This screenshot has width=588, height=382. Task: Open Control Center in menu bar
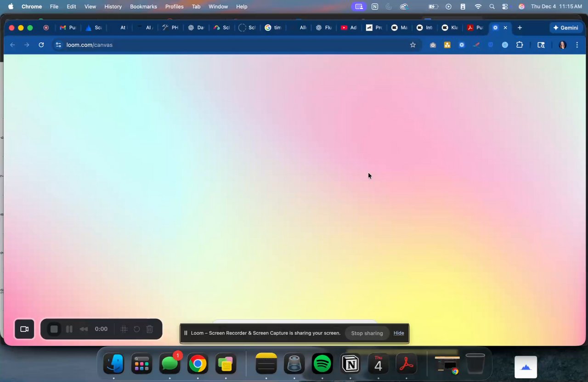505,6
